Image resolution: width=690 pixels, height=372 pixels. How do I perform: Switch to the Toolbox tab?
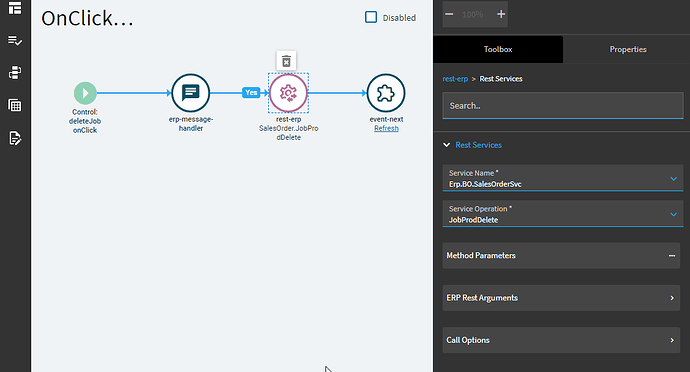point(498,49)
